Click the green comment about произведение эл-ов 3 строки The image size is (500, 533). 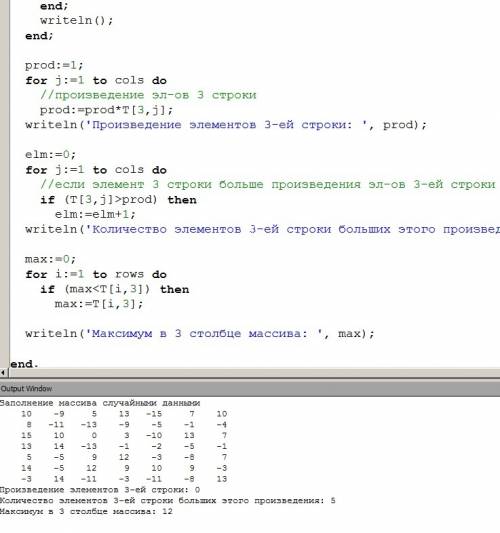click(148, 95)
